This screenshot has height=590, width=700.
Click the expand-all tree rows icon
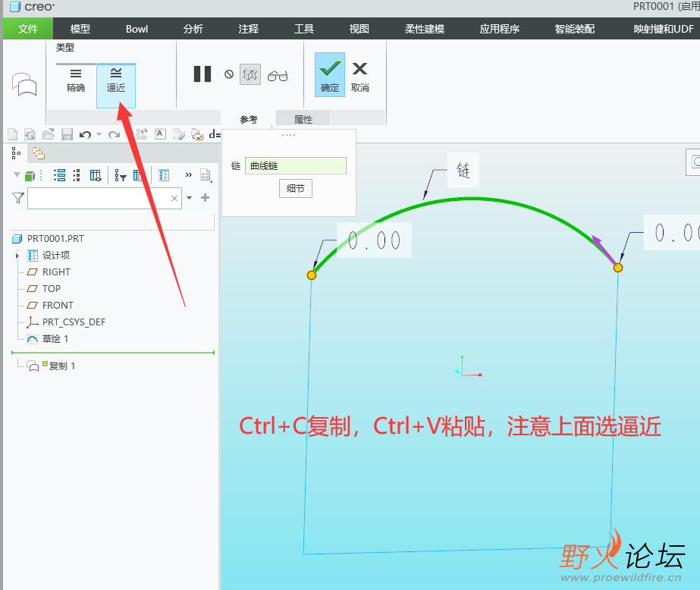click(x=59, y=175)
